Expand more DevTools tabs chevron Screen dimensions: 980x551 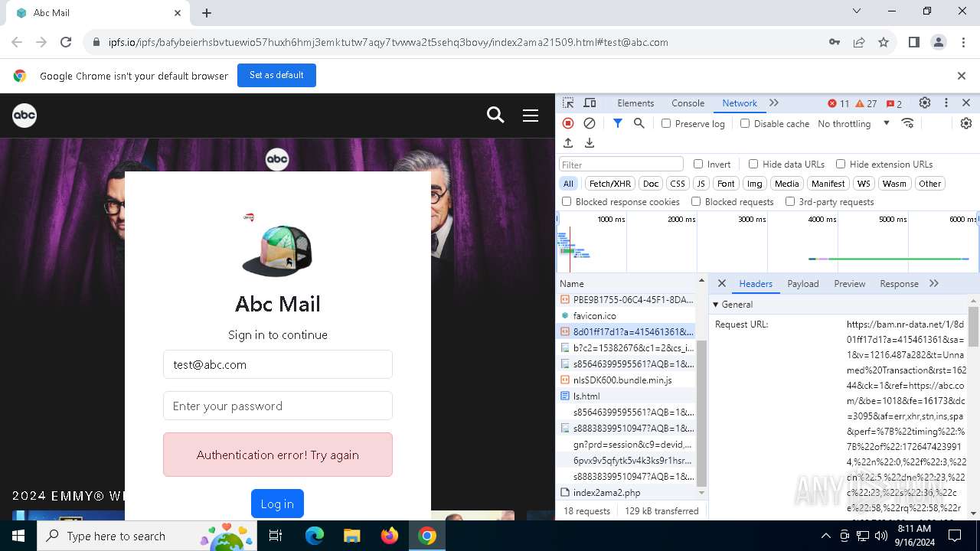pos(774,103)
